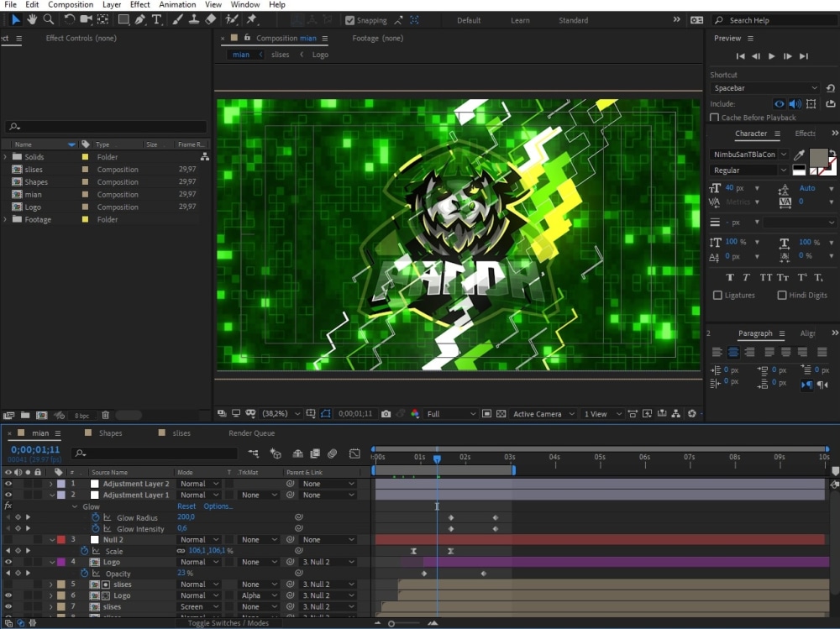Toggle include audio speaker in Preview panel
The height and width of the screenshot is (629, 840).
point(795,104)
